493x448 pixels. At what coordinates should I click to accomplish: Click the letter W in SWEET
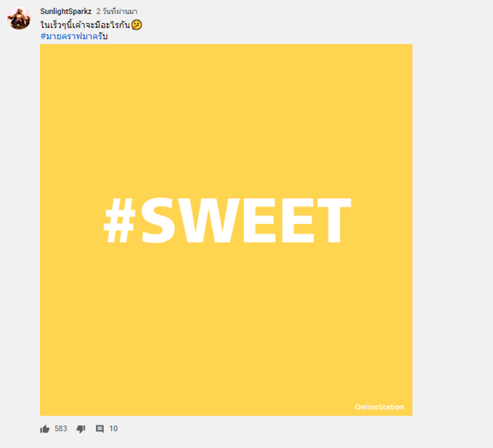coord(208,220)
